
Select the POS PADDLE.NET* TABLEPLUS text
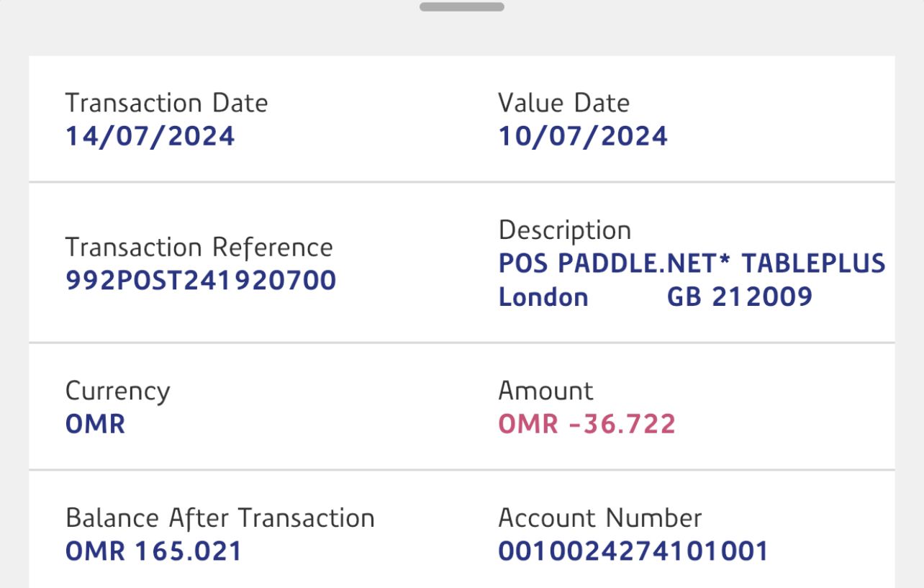click(x=691, y=263)
